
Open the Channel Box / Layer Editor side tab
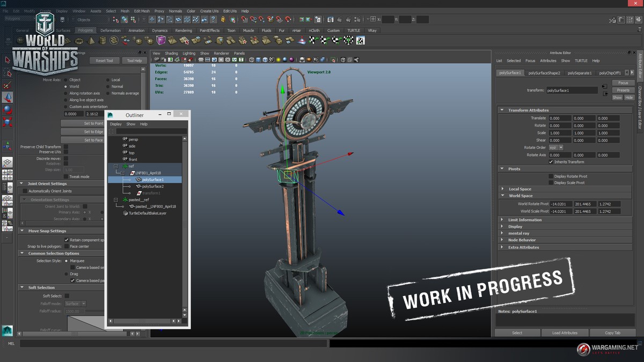(x=640, y=107)
